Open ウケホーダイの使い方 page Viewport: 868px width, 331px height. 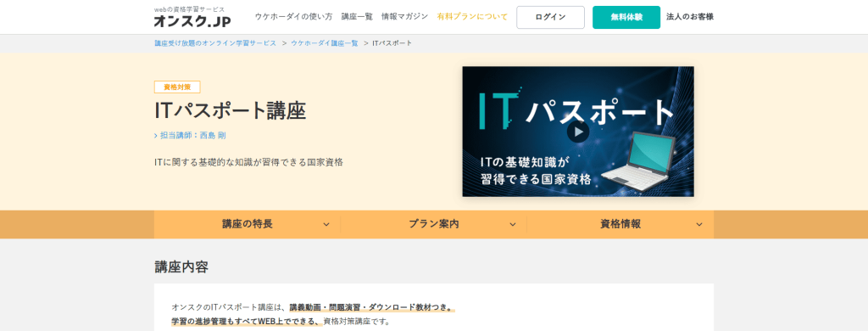click(293, 17)
